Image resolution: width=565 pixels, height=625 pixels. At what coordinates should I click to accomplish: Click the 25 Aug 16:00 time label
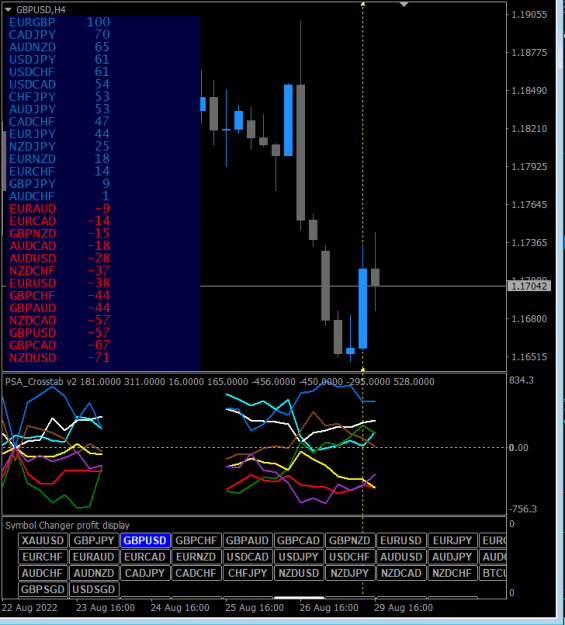point(254,608)
